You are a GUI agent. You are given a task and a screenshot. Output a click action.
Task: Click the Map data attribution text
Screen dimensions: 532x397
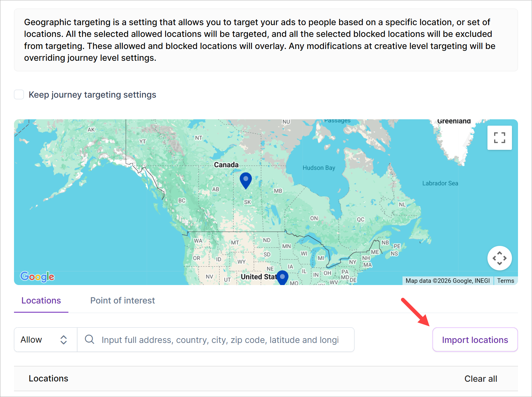pyautogui.click(x=447, y=281)
